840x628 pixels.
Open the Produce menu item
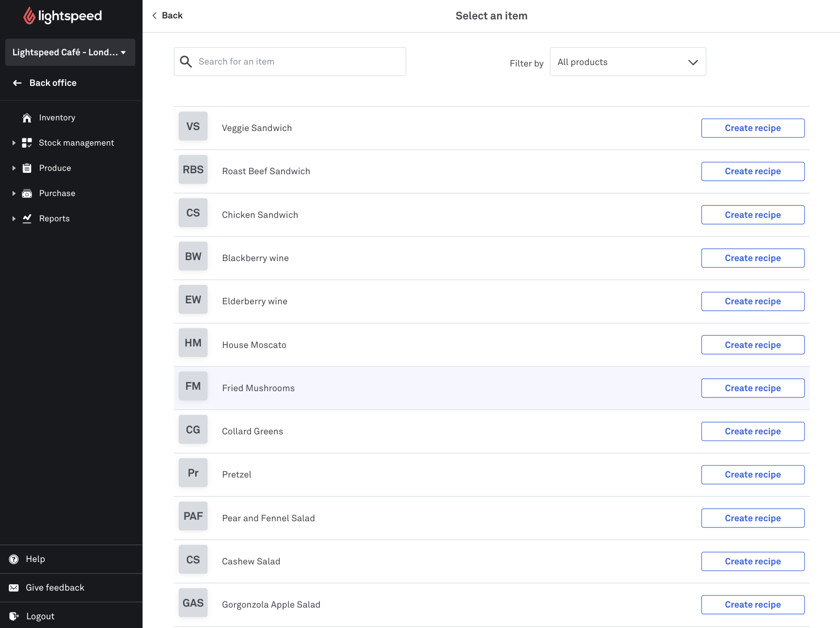click(x=55, y=168)
